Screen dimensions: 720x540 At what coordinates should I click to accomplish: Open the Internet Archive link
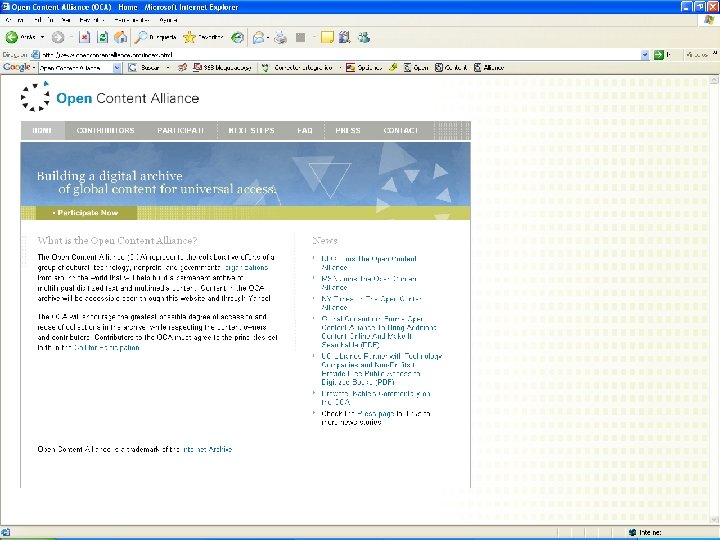pos(207,449)
